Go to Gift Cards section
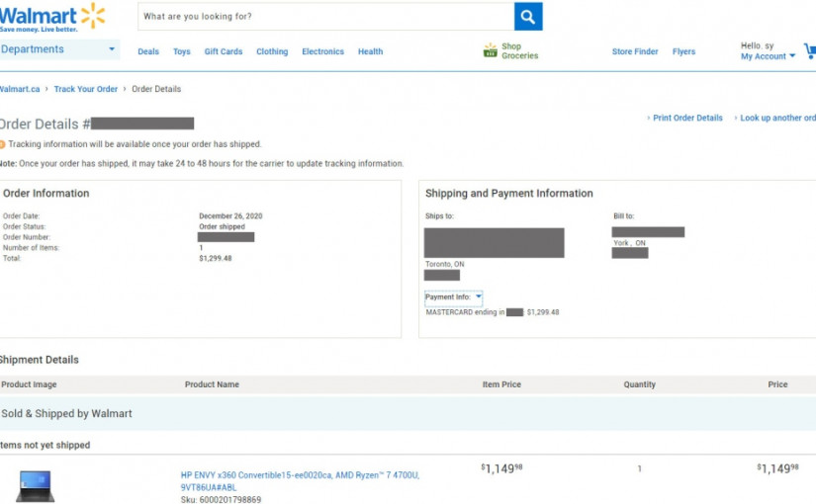This screenshot has height=504, width=816. click(x=224, y=51)
